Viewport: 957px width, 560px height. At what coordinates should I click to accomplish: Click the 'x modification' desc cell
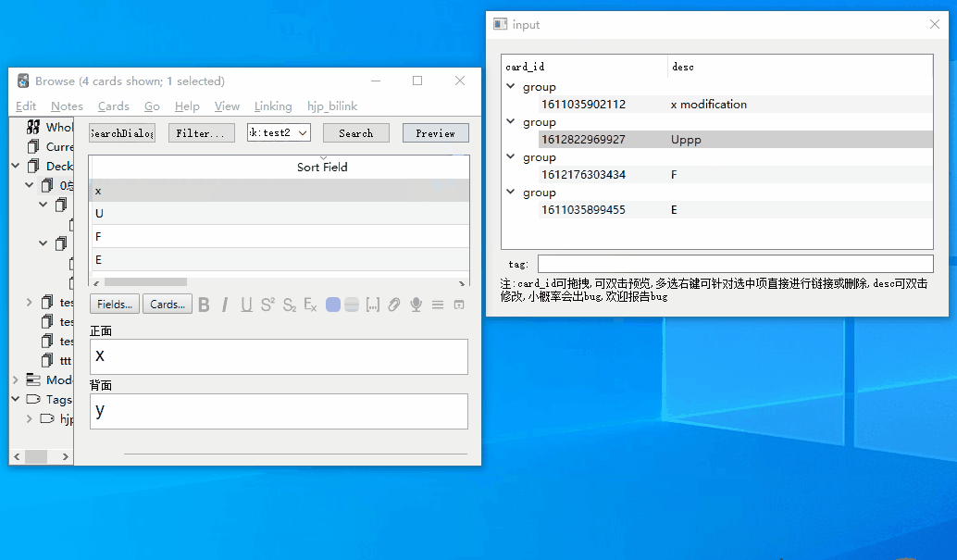coord(709,105)
